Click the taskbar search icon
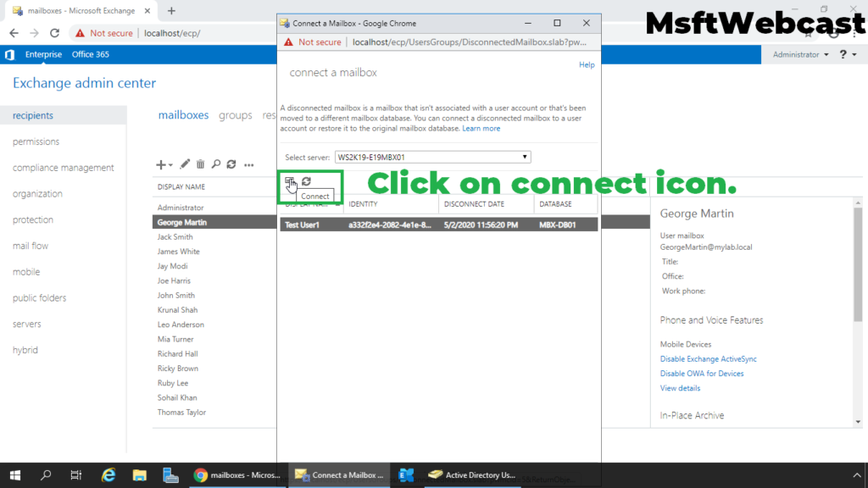Screen dimensions: 868x488 coord(46,475)
